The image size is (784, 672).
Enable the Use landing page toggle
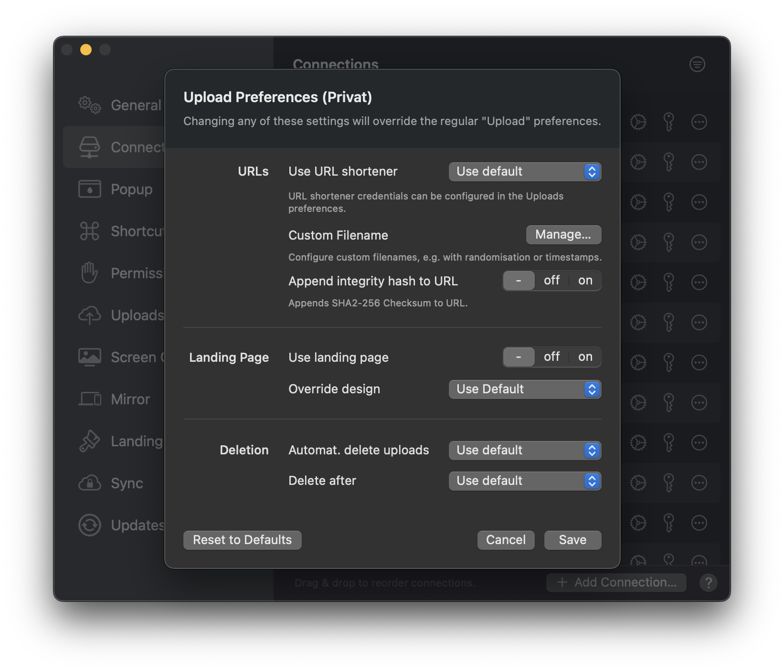pos(584,357)
